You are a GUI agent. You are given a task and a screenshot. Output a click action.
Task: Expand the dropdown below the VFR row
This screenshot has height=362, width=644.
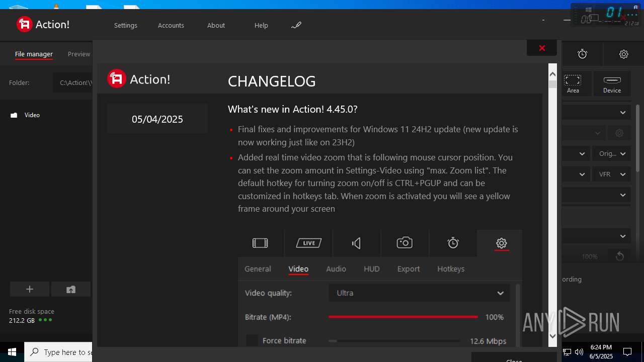pyautogui.click(x=596, y=195)
